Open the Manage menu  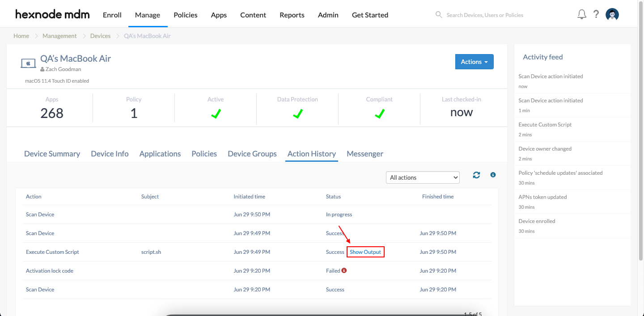pos(148,15)
